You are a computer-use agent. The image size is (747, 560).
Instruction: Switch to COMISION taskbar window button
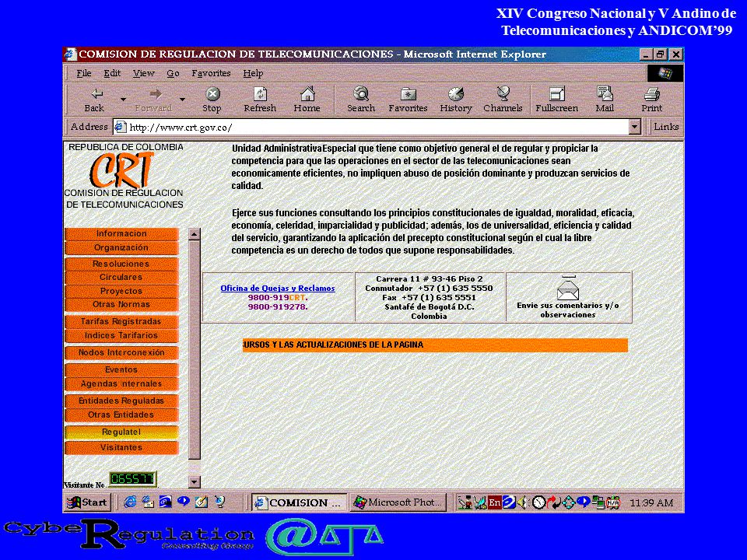pyautogui.click(x=299, y=502)
